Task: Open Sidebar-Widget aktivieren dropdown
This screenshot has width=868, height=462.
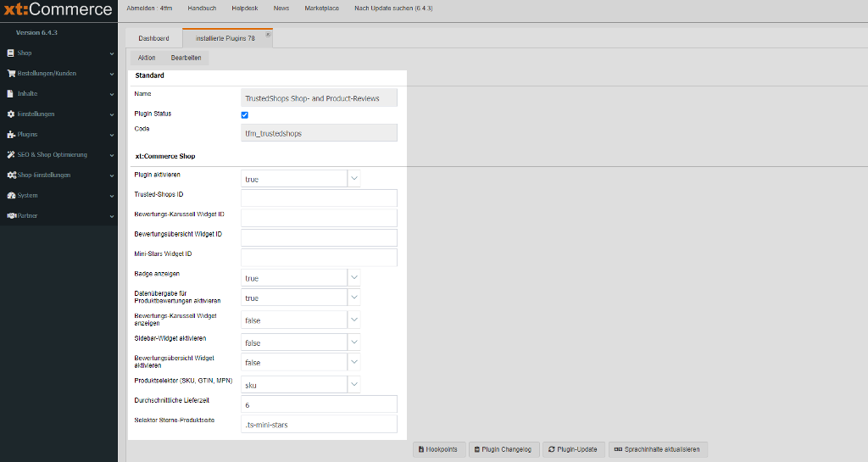Action: (x=354, y=342)
